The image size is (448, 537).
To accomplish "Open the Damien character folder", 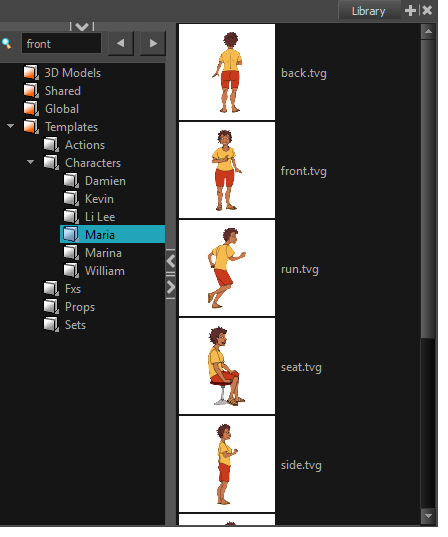I will pyautogui.click(x=105, y=181).
